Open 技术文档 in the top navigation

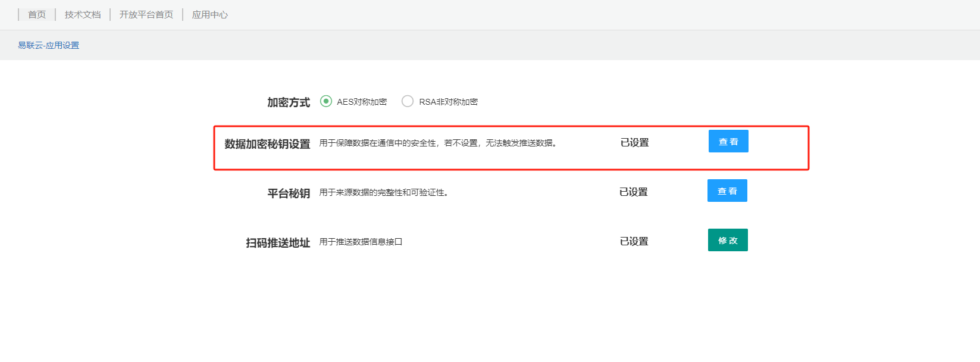[x=83, y=14]
